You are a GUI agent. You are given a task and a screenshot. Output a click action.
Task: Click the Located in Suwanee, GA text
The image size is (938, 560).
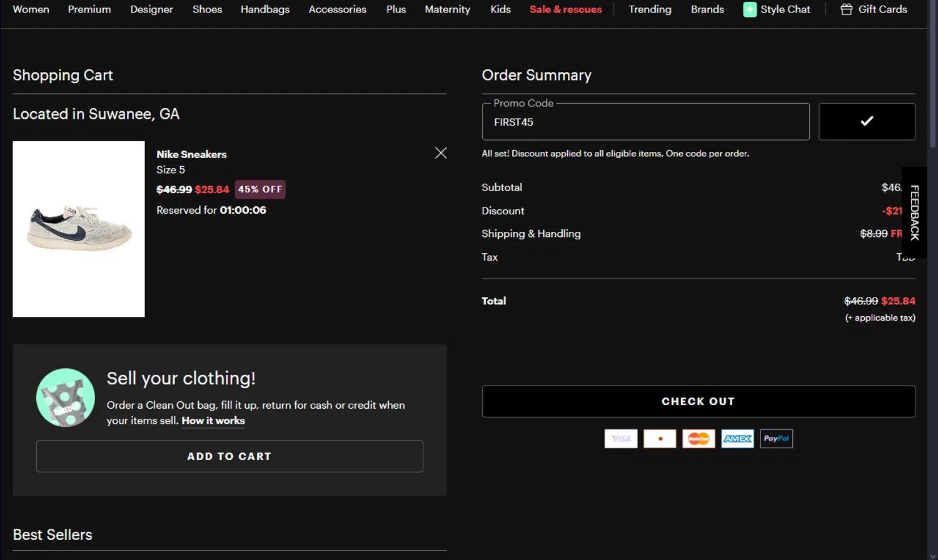96,114
